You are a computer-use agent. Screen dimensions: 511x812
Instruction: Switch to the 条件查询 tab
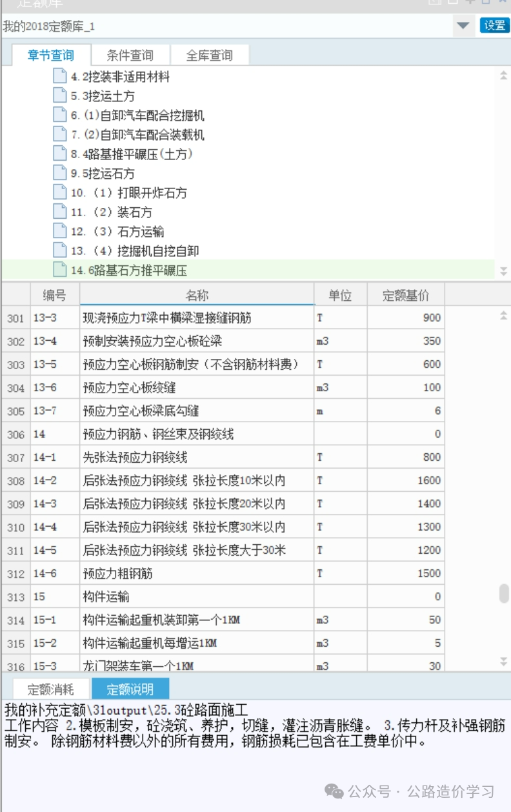click(130, 56)
